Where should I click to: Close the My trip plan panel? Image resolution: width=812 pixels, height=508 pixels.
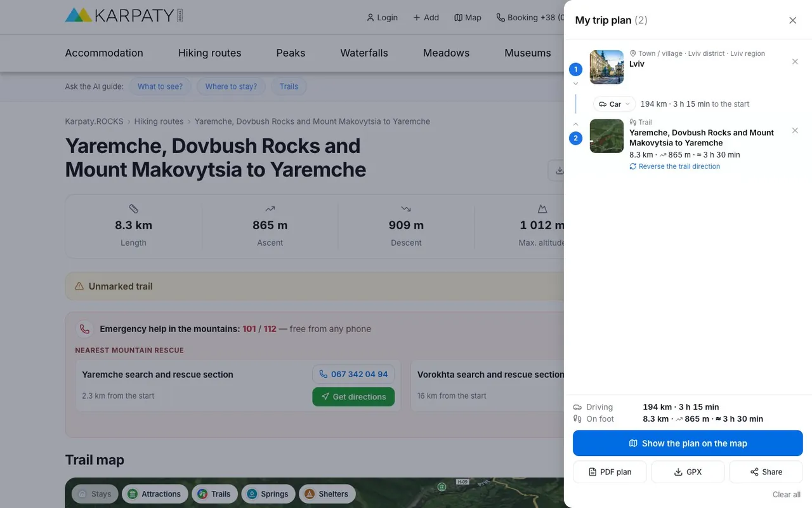[x=792, y=20]
